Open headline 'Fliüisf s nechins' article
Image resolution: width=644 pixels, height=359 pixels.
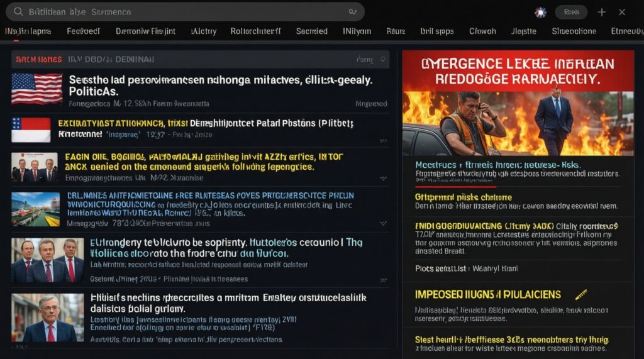click(x=228, y=303)
